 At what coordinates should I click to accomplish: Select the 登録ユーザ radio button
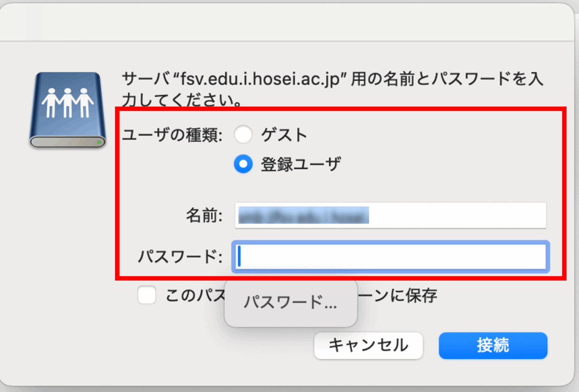coord(243,165)
